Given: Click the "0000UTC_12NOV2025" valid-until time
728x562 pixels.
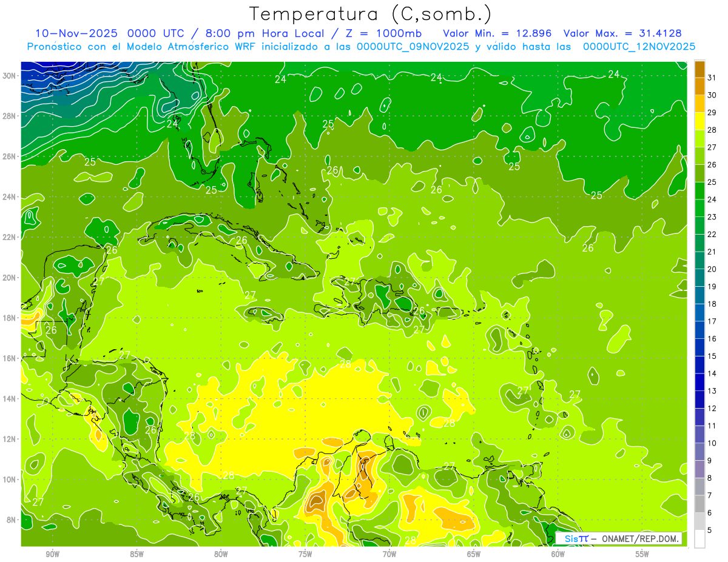Looking at the screenshot, I should (639, 47).
